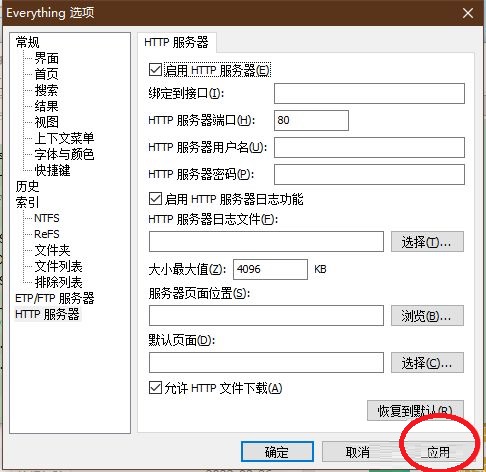Toggle 允许 HTTP 文件下载 checkbox
The width and height of the screenshot is (486, 472).
(155, 388)
